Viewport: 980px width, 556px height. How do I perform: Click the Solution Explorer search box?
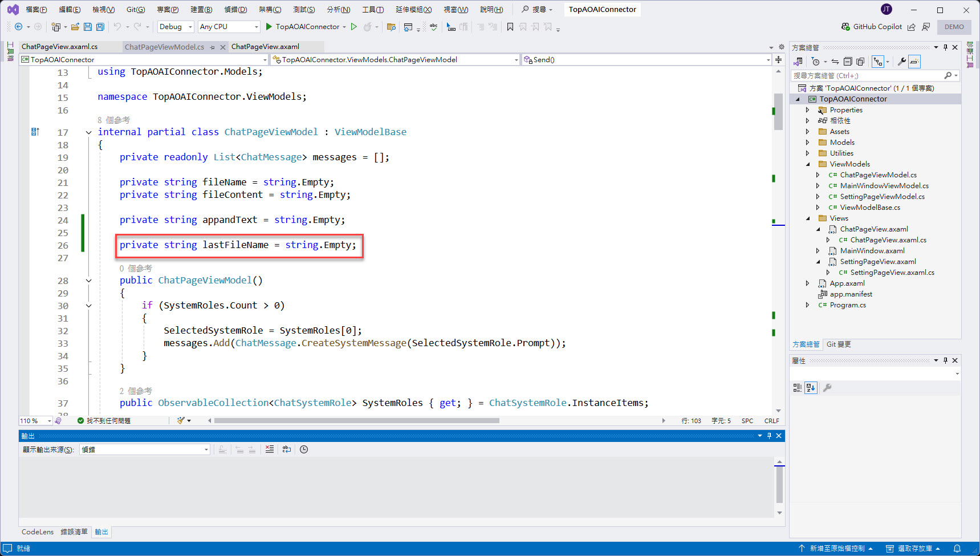[x=868, y=75]
